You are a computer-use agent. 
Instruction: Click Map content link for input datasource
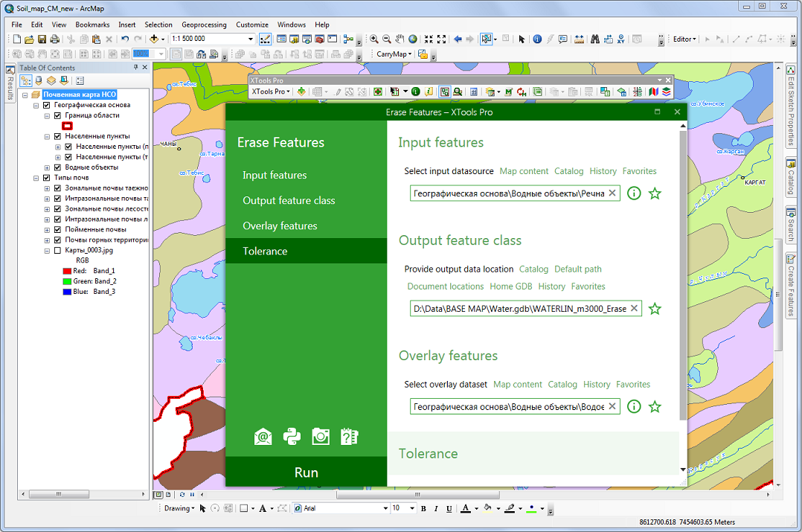click(524, 171)
